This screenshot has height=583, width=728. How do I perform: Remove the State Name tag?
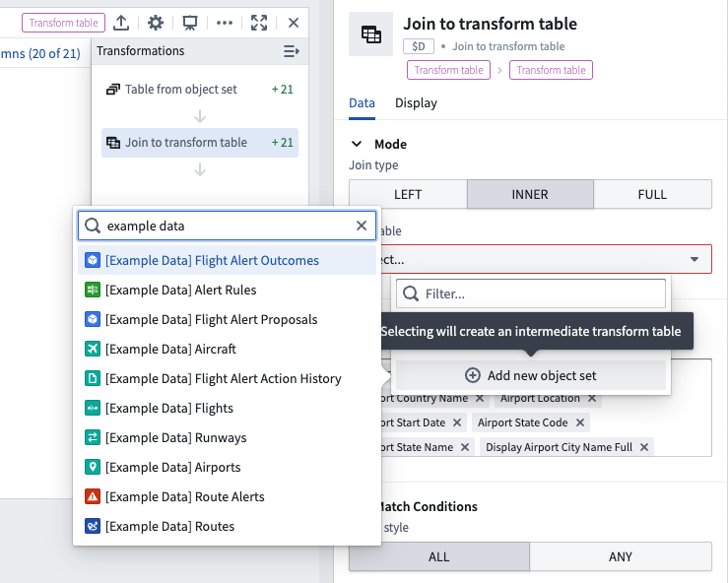pyautogui.click(x=465, y=447)
